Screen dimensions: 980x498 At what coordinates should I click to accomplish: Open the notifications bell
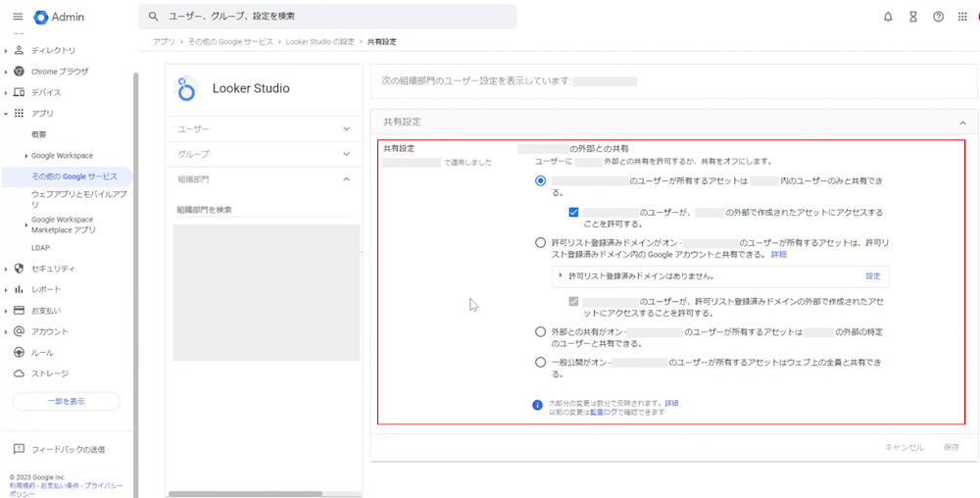[888, 17]
